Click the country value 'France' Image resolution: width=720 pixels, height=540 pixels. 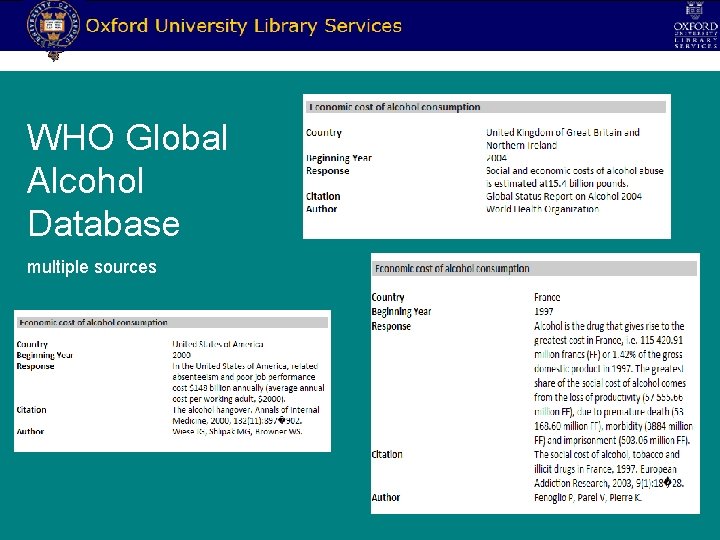[x=547, y=297]
